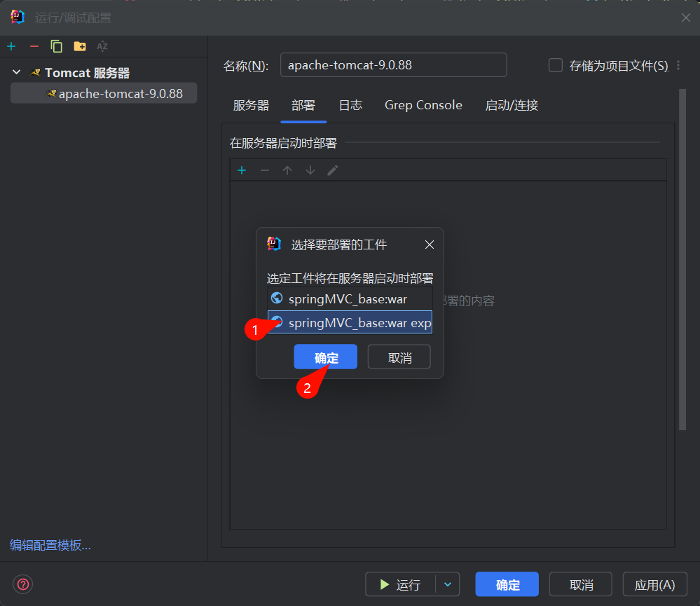Image resolution: width=700 pixels, height=606 pixels.
Task: Switch to the 服务器 tab
Action: tap(251, 105)
